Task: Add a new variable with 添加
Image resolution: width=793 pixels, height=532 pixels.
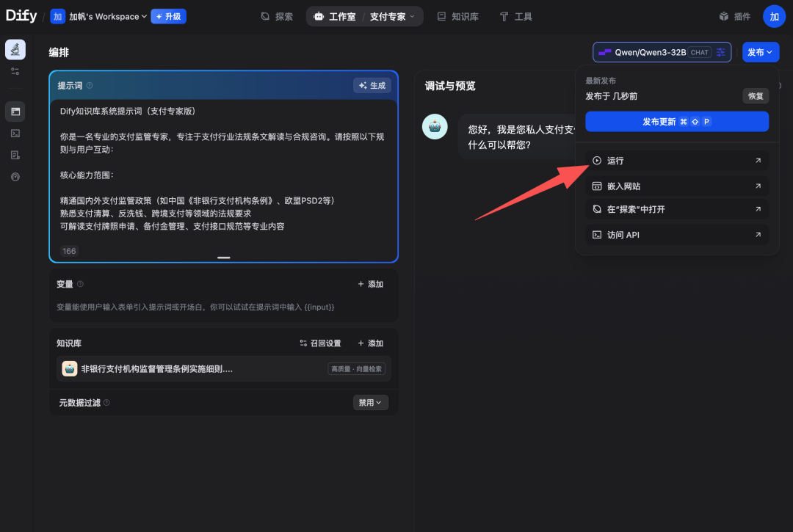Action: (x=370, y=285)
